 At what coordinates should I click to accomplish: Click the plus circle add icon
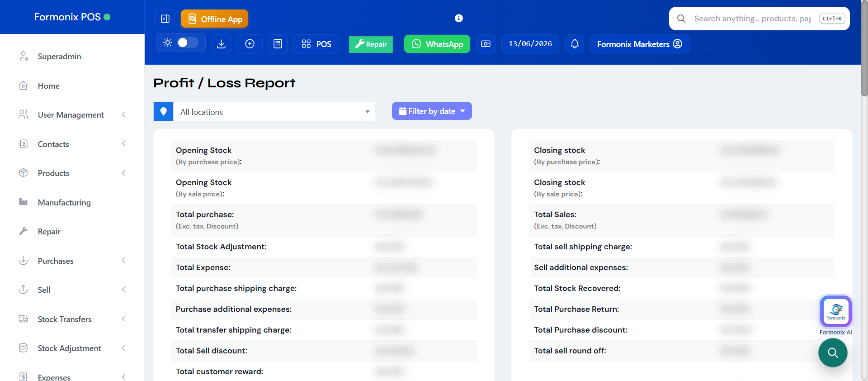[x=250, y=44]
